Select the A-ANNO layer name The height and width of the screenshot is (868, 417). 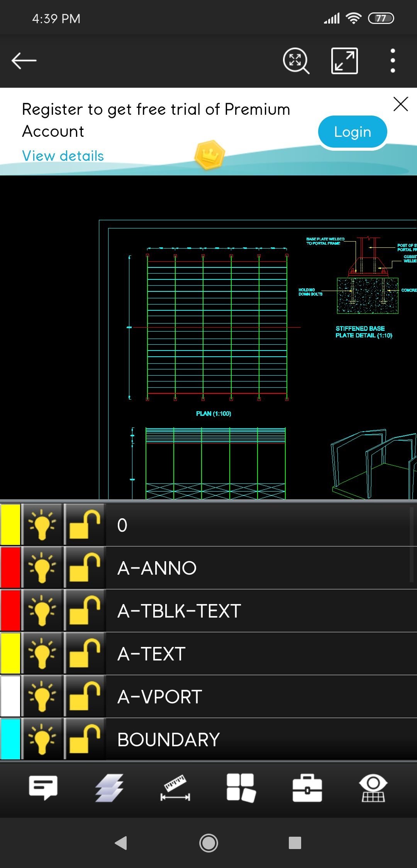[x=157, y=568]
